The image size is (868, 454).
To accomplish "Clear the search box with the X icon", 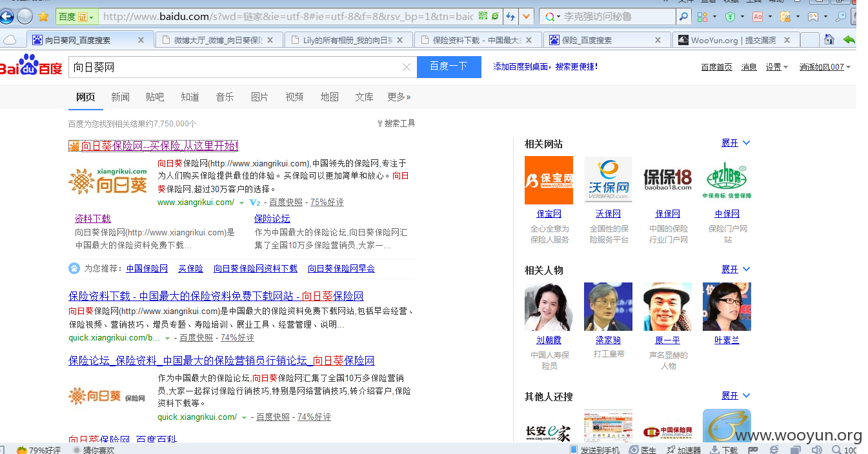I will [407, 67].
